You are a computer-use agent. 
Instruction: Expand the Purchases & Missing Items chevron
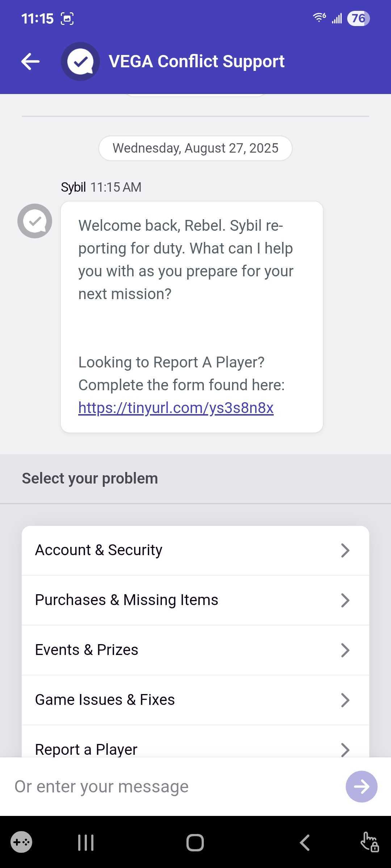tap(345, 600)
